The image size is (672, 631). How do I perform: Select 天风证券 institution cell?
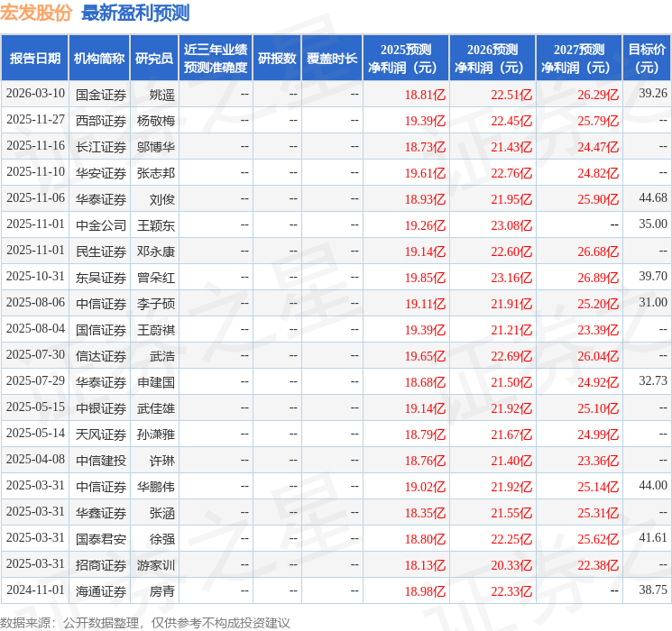101,434
